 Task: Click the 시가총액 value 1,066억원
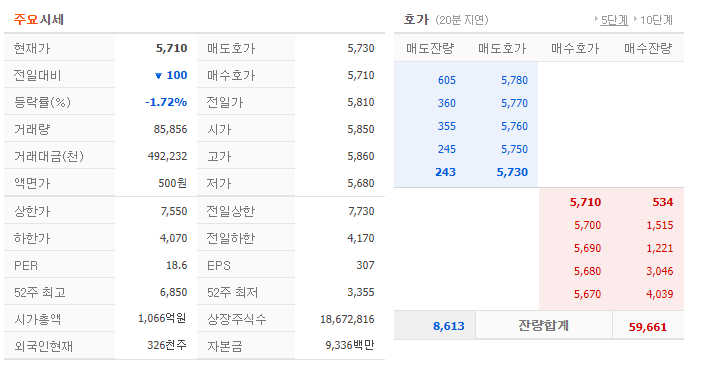tap(162, 318)
